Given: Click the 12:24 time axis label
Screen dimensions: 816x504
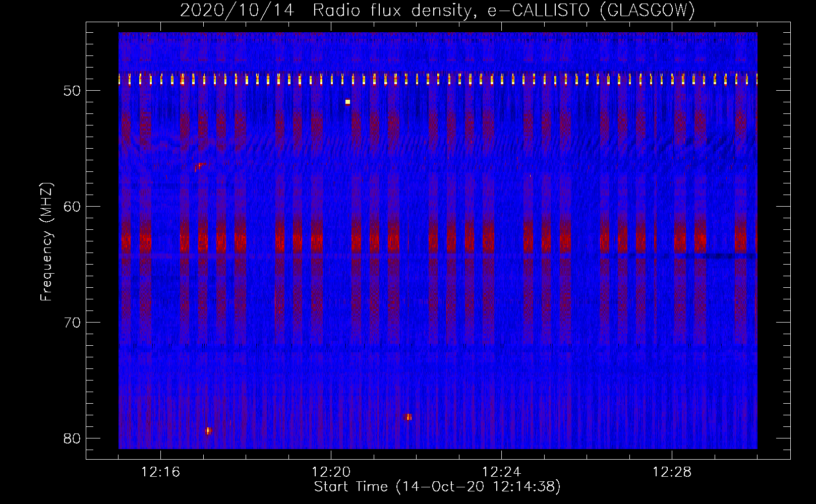Looking at the screenshot, I should pos(501,472).
